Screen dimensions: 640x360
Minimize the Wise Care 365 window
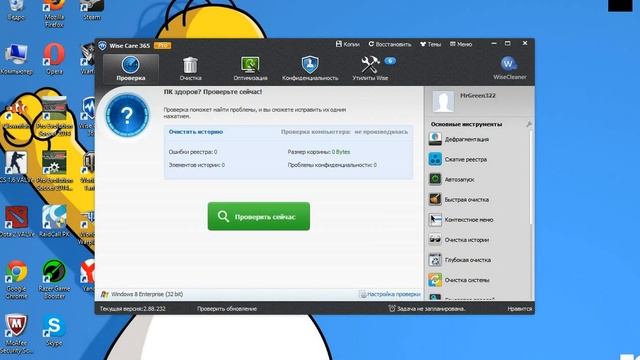(494, 43)
